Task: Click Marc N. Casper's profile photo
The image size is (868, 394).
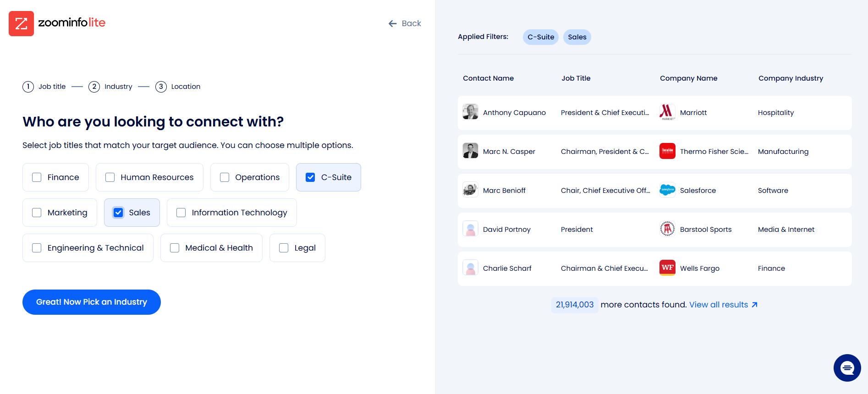Action: (470, 151)
